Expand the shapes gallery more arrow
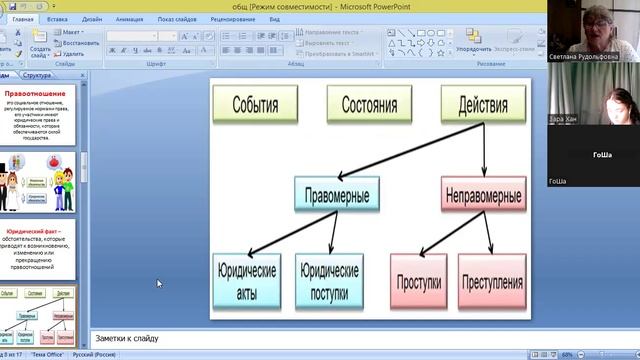 [451, 53]
